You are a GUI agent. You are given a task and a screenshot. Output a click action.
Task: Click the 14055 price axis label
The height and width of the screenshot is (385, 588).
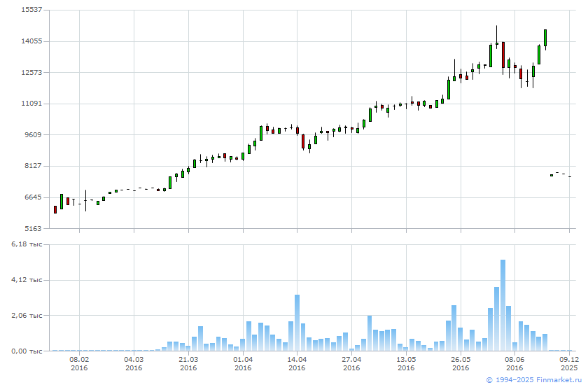click(x=31, y=41)
